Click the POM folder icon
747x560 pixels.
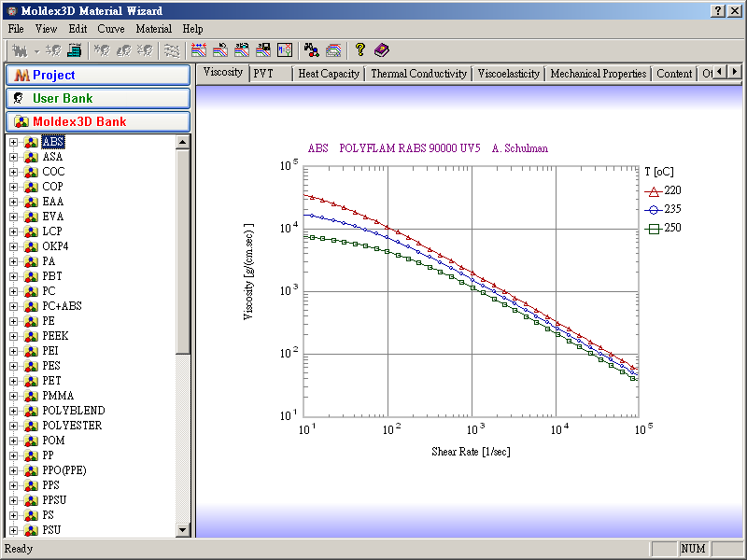coord(31,441)
